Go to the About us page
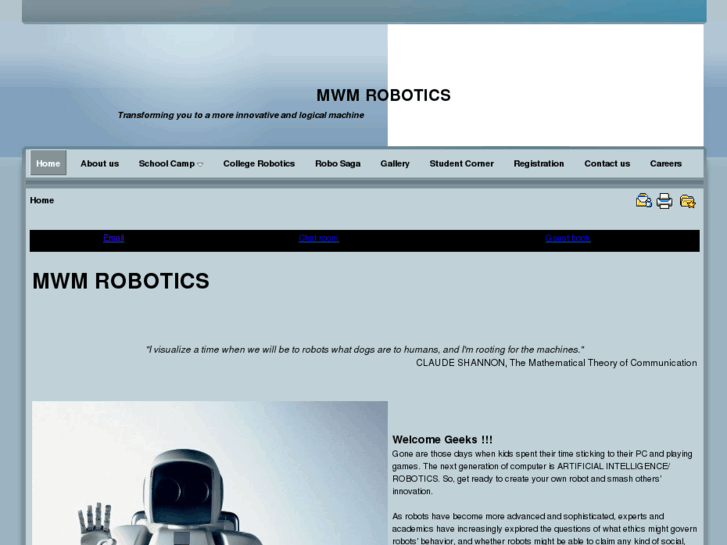Screen dimensions: 727x545 tap(100, 163)
